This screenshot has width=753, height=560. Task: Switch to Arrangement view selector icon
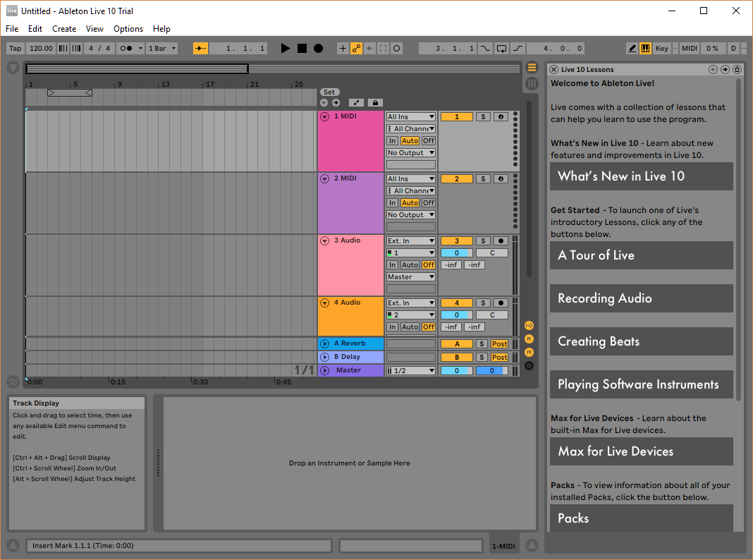(532, 68)
